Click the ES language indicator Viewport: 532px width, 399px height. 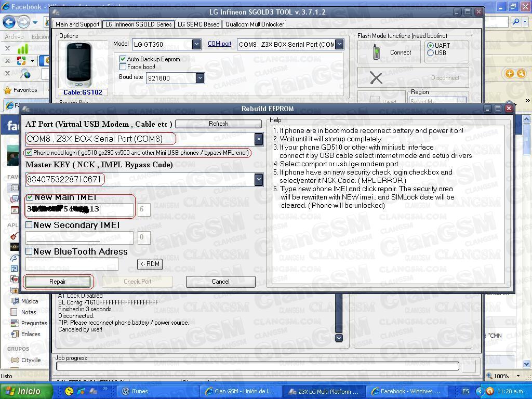(465, 391)
